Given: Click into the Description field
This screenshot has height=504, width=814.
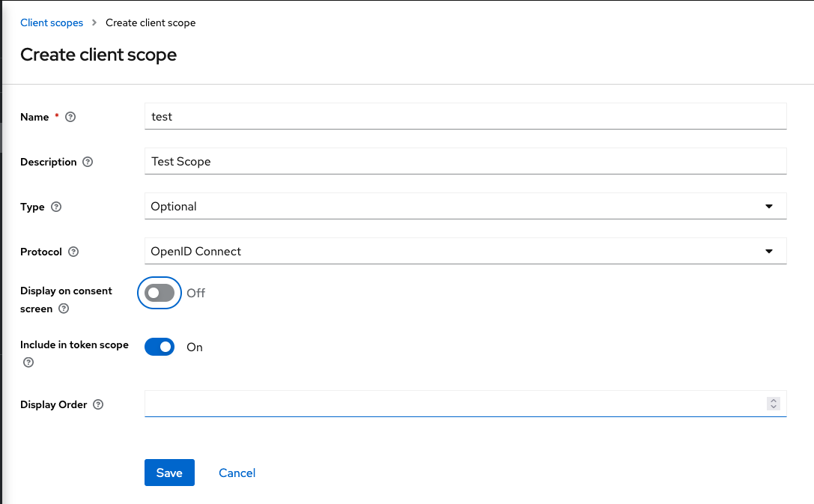Looking at the screenshot, I should coord(464,162).
